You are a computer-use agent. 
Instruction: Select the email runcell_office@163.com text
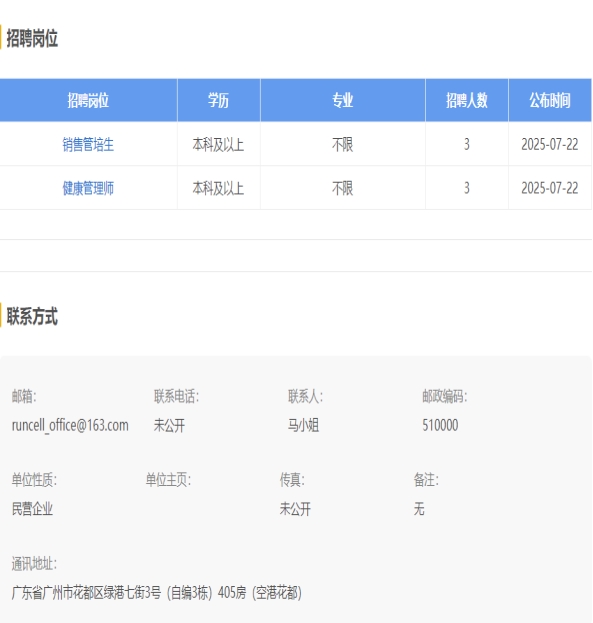click(70, 425)
